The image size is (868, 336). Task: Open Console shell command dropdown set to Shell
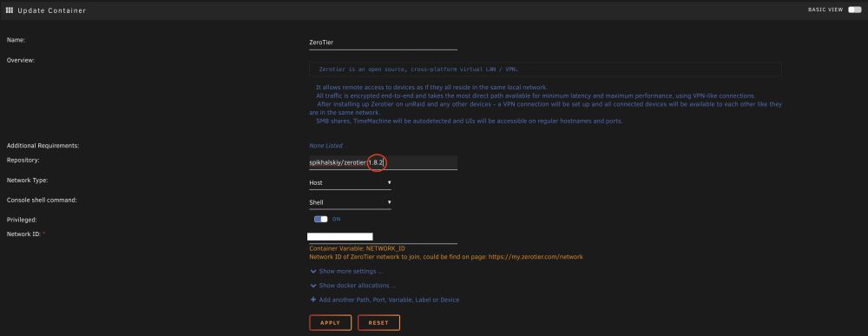(350, 202)
